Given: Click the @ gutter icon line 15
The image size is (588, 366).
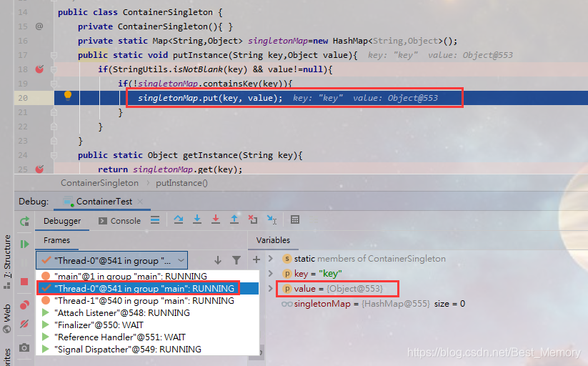Looking at the screenshot, I should pos(39,26).
